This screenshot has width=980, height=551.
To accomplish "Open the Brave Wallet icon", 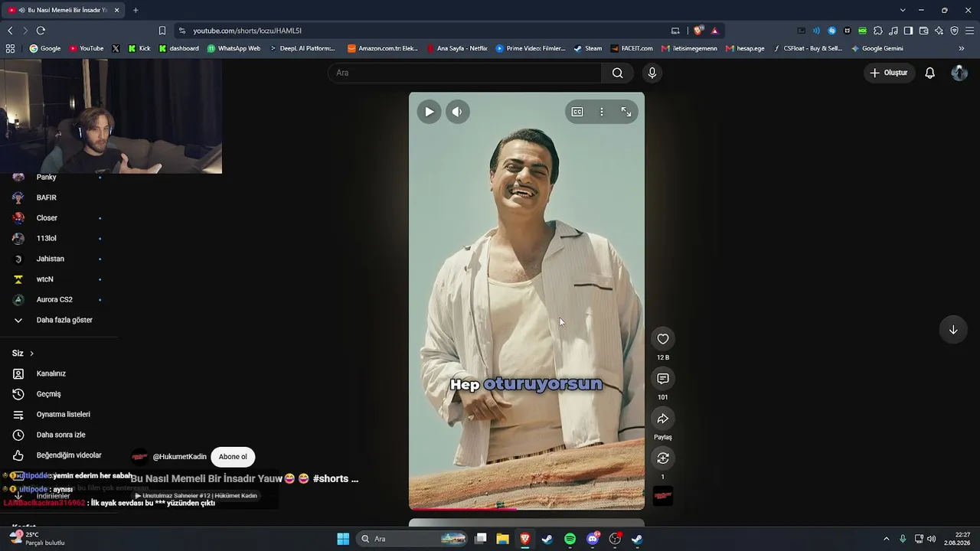I will (924, 31).
